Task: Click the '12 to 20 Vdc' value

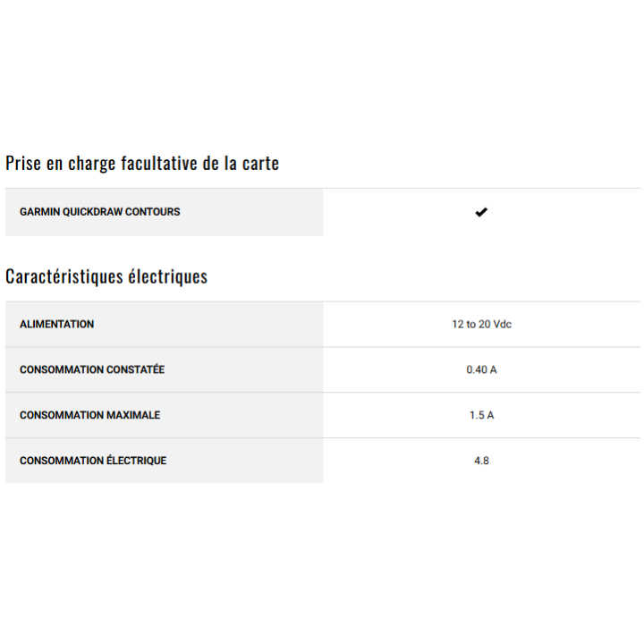Action: pos(481,325)
